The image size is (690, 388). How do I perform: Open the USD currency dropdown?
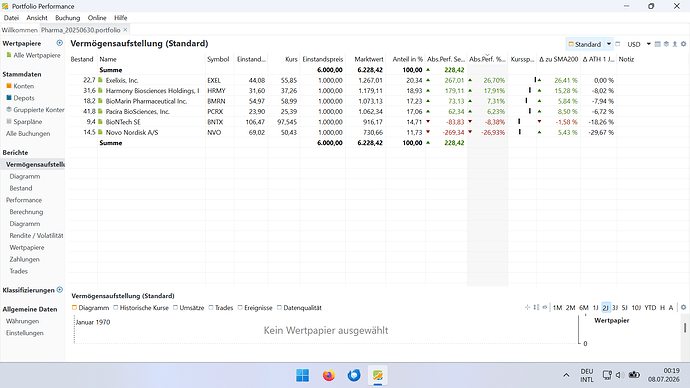coord(648,44)
